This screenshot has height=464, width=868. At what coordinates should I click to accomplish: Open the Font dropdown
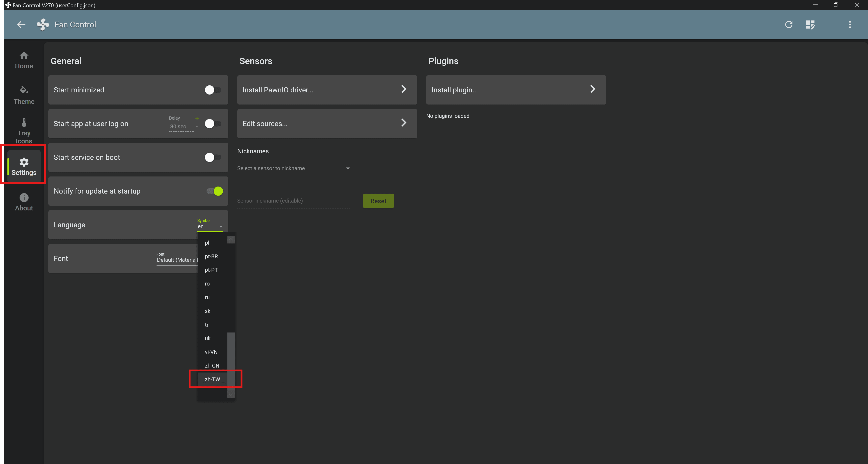point(177,260)
